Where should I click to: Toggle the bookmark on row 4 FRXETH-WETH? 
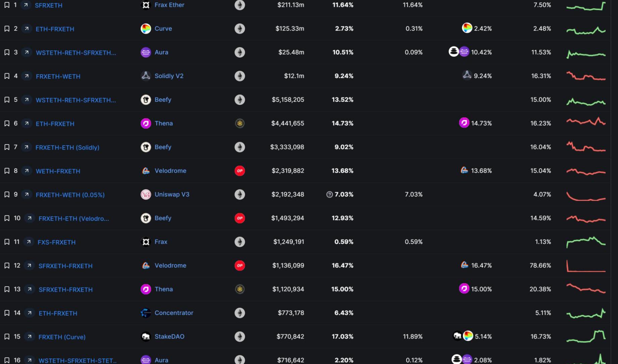7,76
